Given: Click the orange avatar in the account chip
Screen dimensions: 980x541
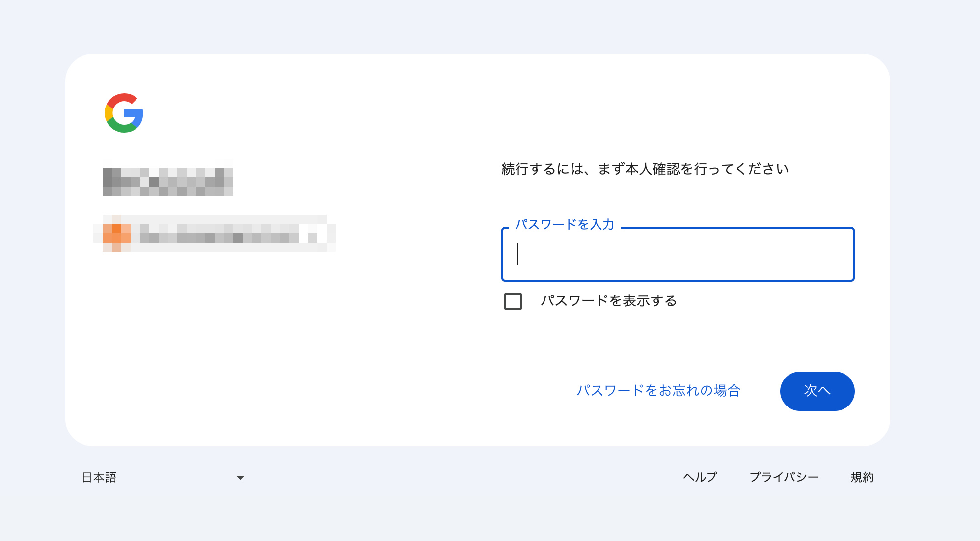Looking at the screenshot, I should pyautogui.click(x=116, y=233).
